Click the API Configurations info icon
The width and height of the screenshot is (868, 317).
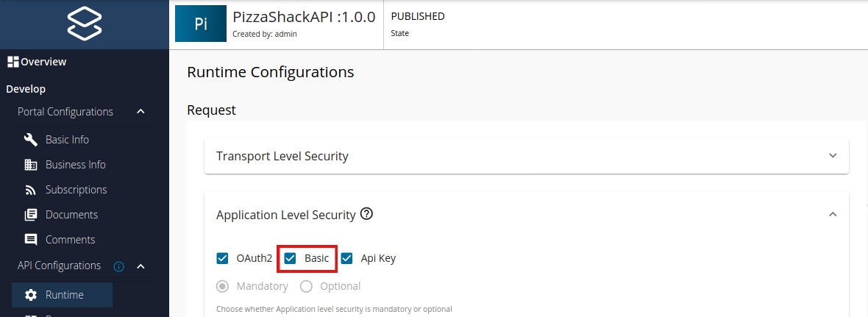click(x=119, y=266)
